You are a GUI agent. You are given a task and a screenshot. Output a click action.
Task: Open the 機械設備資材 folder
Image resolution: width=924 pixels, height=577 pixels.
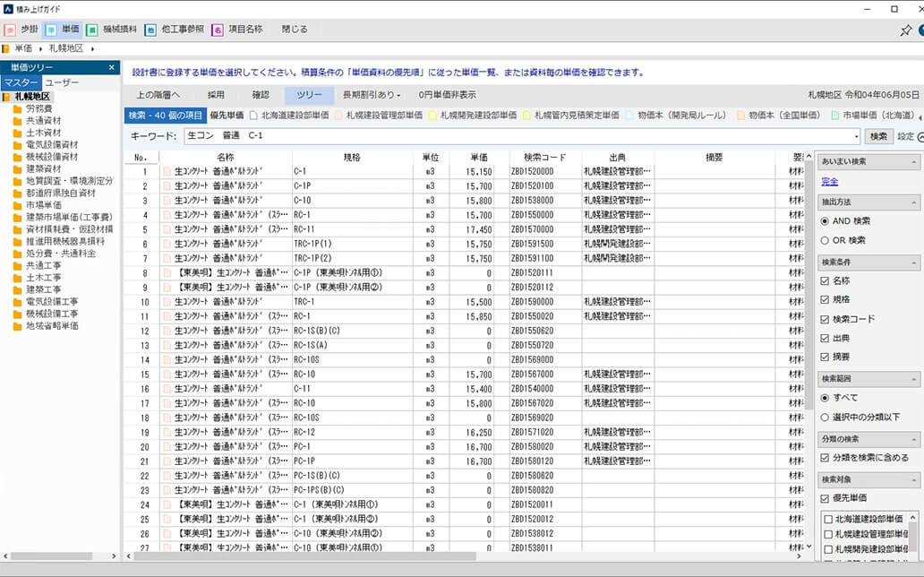pos(46,157)
